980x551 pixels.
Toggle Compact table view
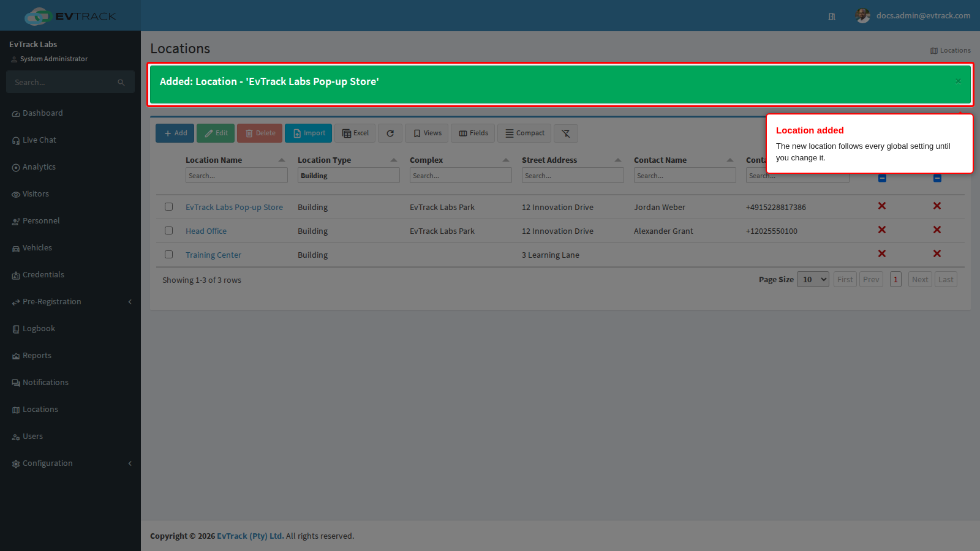(524, 133)
